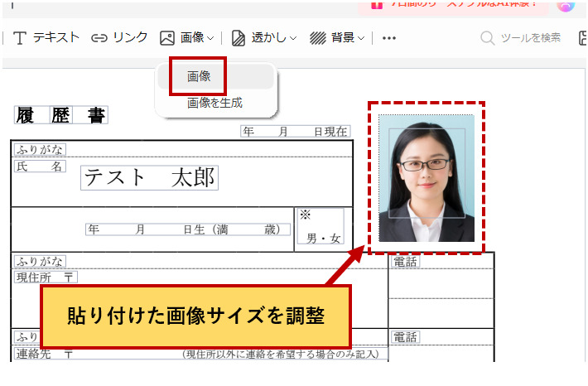The width and height of the screenshot is (588, 386).
Task: Click the 現住所以外に連絡を希望する場合のみ記入 note text
Action: coord(281,354)
